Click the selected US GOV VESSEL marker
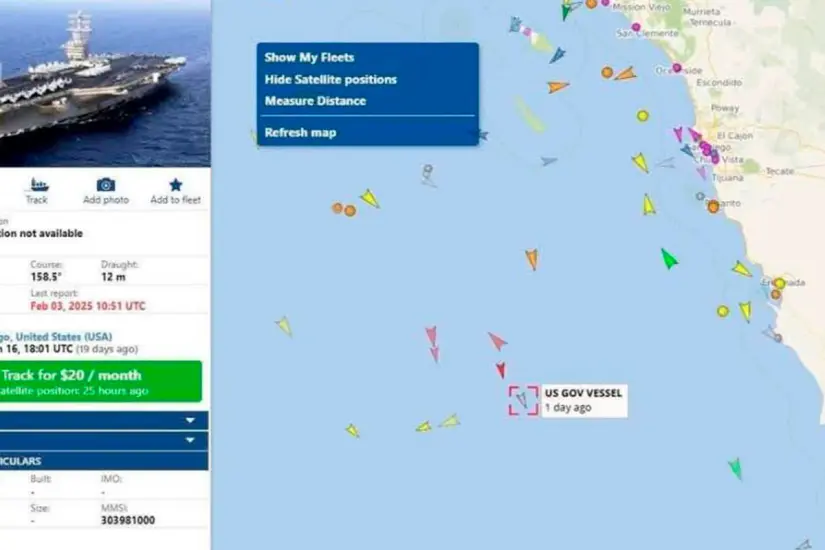Viewport: 825px width, 550px height. pyautogui.click(x=524, y=400)
